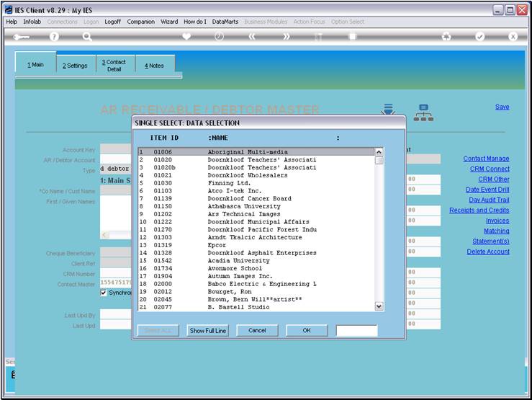Screen dimensions: 532x400
Task: Open the Receipts and Credits link
Action: coord(479,210)
